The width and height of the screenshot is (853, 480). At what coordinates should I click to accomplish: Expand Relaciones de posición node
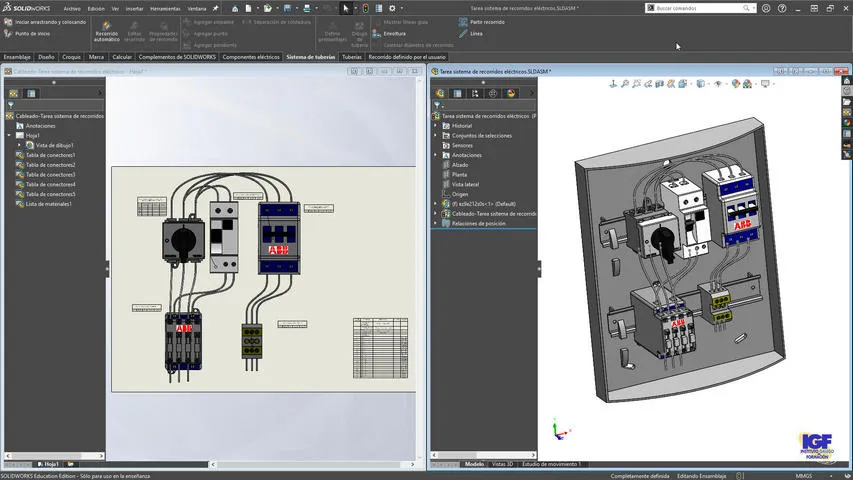click(x=435, y=223)
